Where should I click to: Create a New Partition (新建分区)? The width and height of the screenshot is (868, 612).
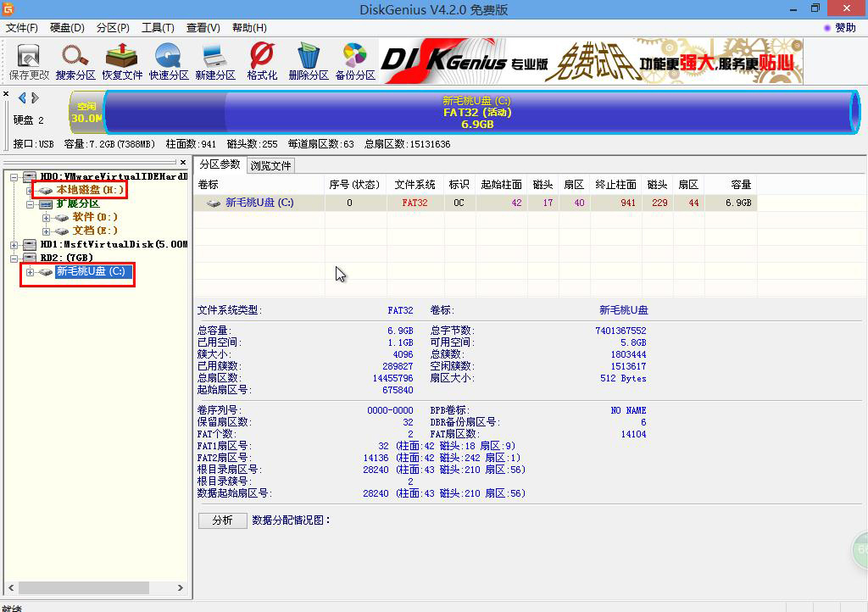[214, 61]
